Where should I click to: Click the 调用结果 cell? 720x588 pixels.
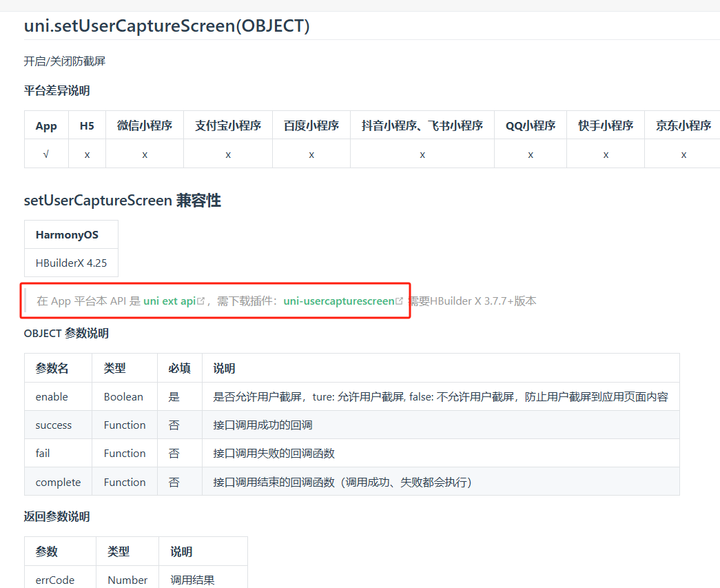203,577
